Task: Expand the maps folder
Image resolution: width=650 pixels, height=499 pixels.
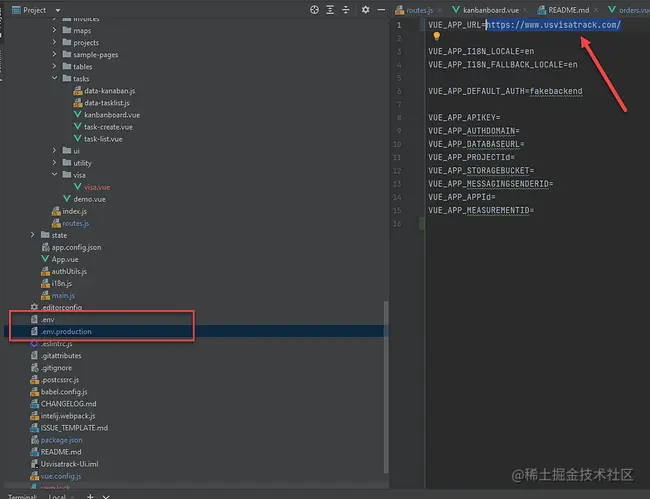Action: 54,30
